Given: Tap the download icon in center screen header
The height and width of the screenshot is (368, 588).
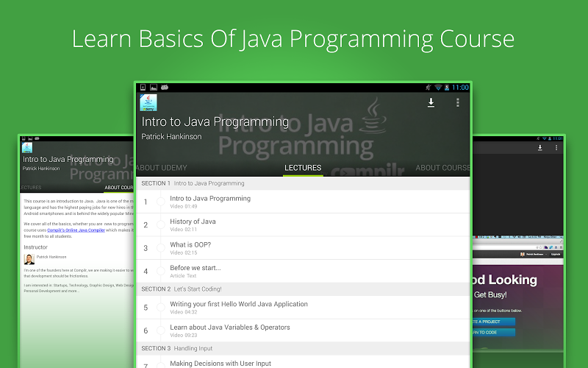Looking at the screenshot, I should pos(431,102).
